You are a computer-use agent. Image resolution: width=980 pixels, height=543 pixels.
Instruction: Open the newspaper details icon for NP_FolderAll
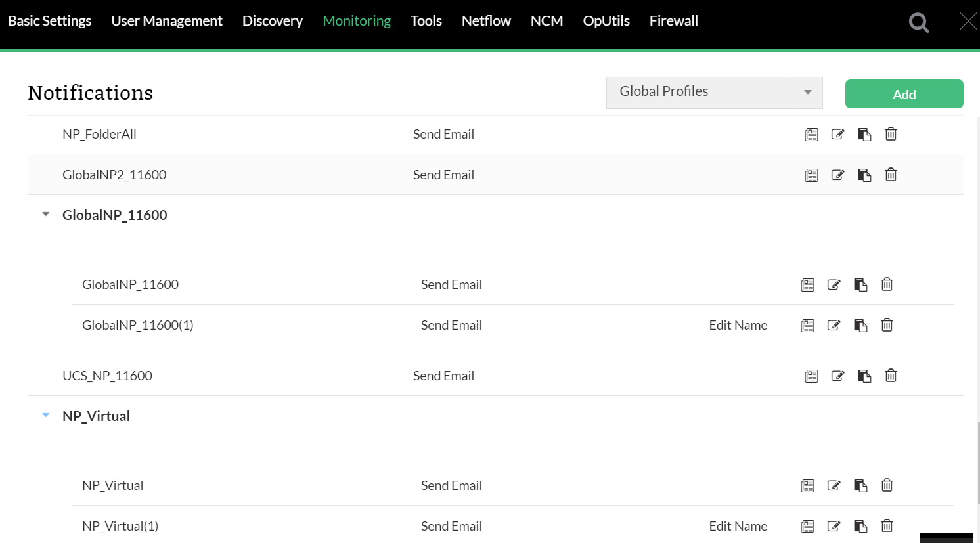point(811,135)
